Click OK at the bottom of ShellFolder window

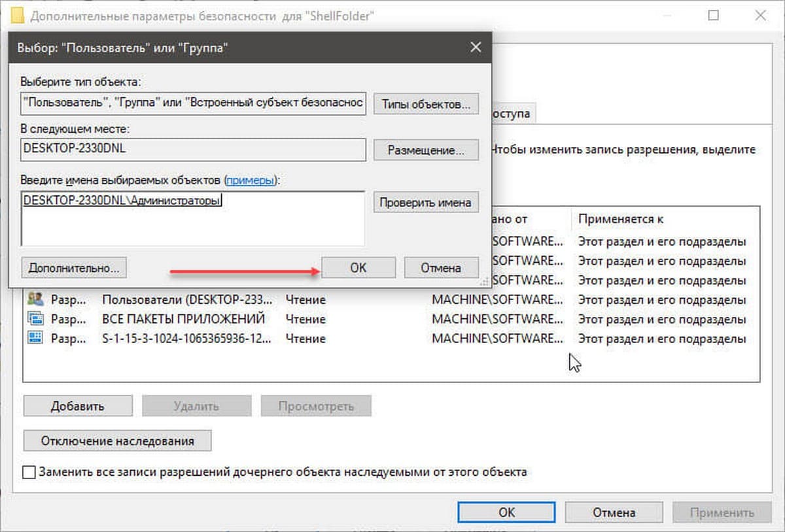507,512
